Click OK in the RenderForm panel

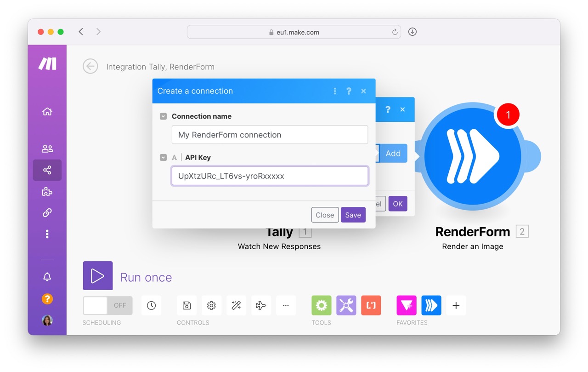tap(398, 204)
